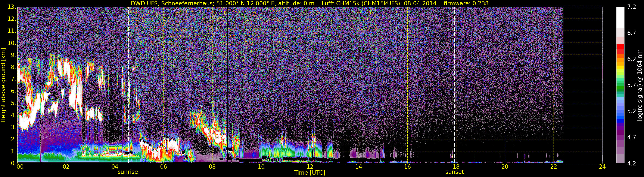The width and height of the screenshot is (644, 177).
Task: Click the 'Time [UTC]' axis label
Action: pyautogui.click(x=310, y=173)
